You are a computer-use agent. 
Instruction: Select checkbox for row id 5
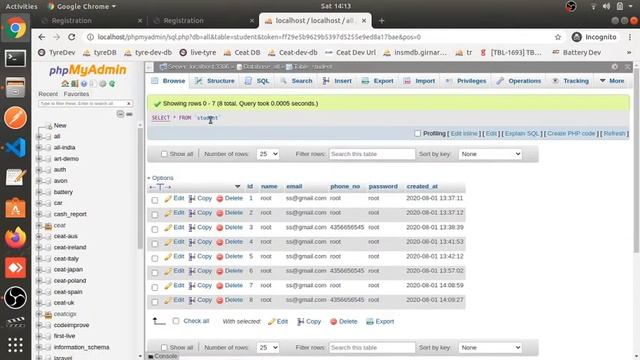155,258
